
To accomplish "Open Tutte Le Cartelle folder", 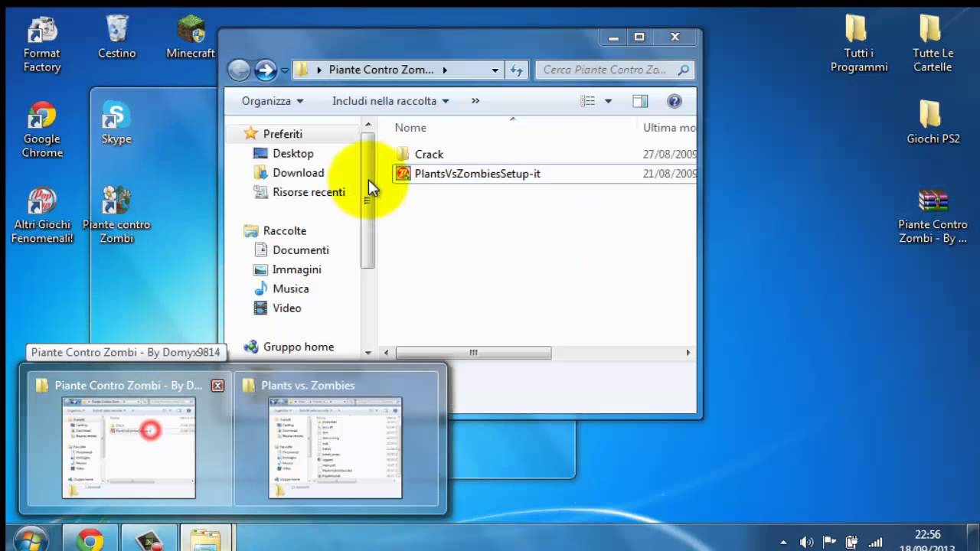I will [933, 44].
